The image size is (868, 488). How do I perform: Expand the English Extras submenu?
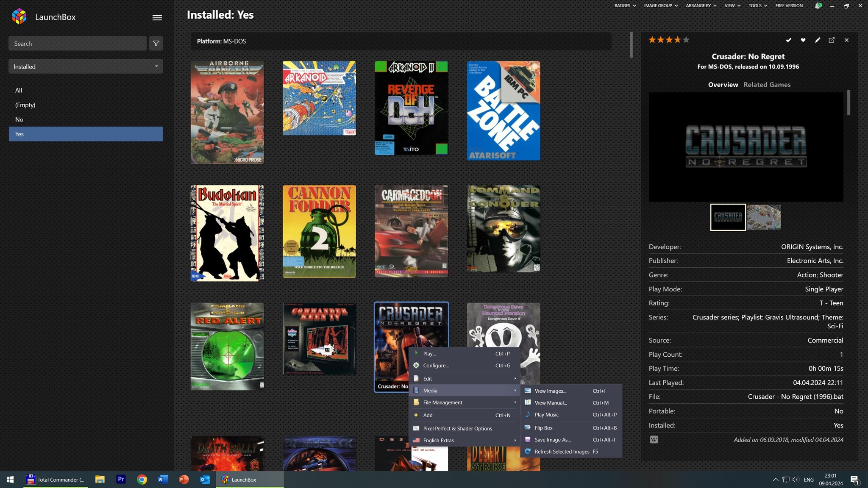465,440
